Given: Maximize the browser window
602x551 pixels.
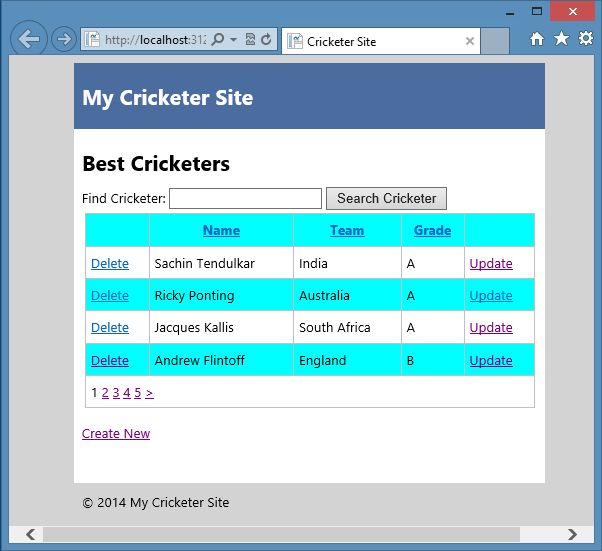Looking at the screenshot, I should click(537, 12).
